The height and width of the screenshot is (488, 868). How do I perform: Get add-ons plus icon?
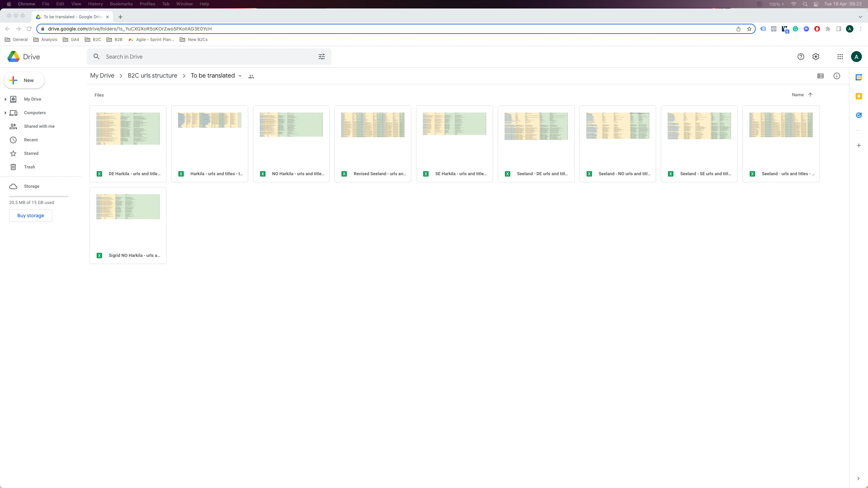click(x=859, y=145)
